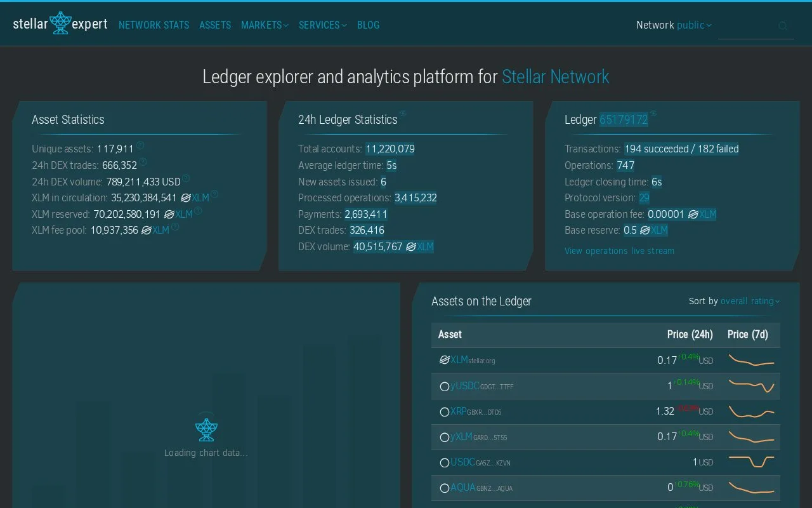
Task: Open the help icon beside Unique assets
Action: coord(140,145)
